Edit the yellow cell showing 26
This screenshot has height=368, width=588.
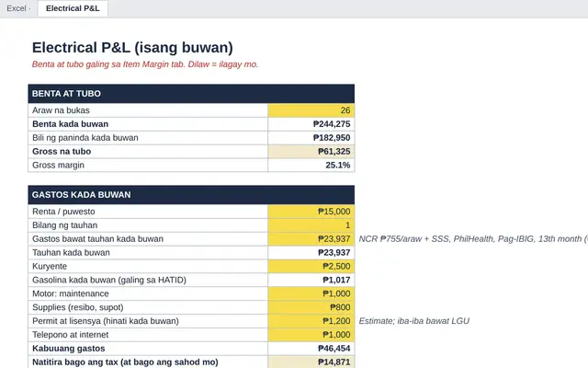311,110
